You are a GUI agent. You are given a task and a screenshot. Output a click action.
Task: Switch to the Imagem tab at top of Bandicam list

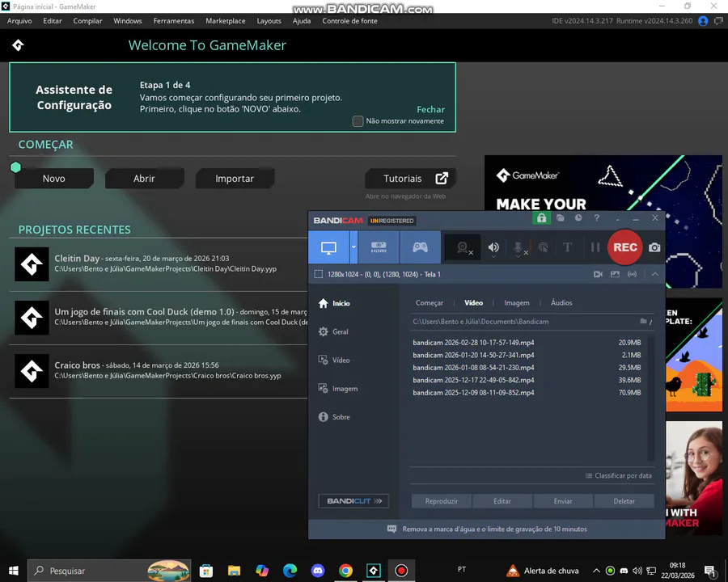point(516,302)
